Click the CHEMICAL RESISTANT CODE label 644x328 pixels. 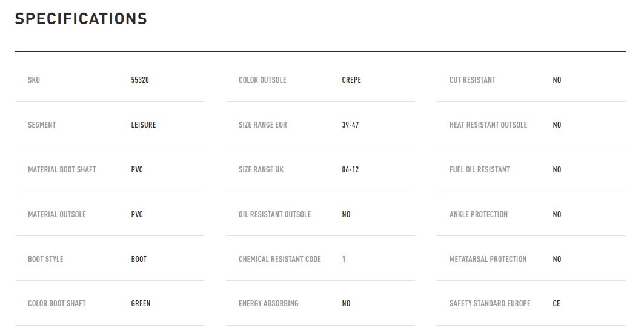[x=280, y=259]
